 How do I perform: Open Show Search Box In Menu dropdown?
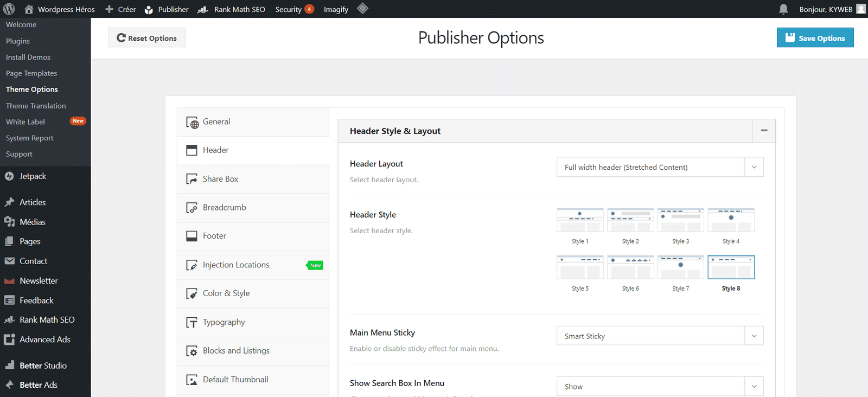click(x=660, y=386)
